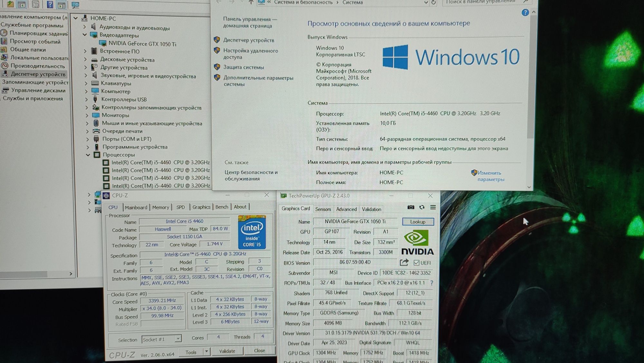This screenshot has width=644, height=363.
Task: Click the shield icon beside Защита системы
Action: [217, 67]
